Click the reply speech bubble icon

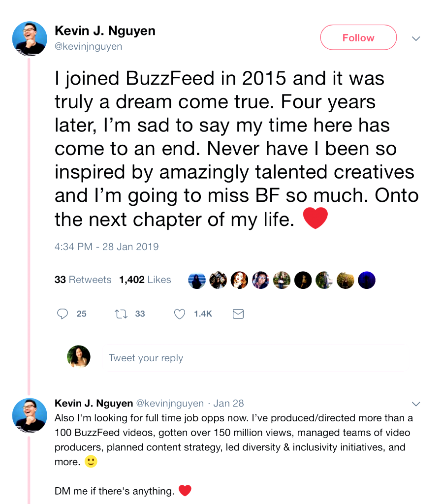[63, 314]
